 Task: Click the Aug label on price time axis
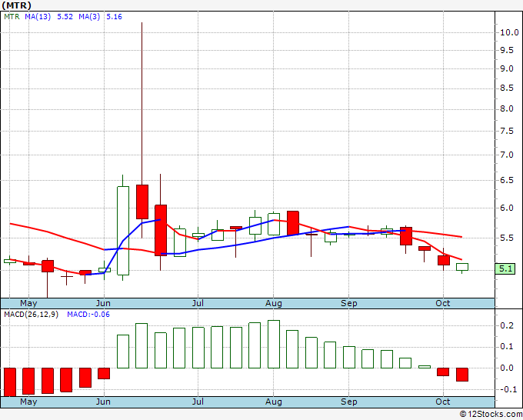point(274,303)
